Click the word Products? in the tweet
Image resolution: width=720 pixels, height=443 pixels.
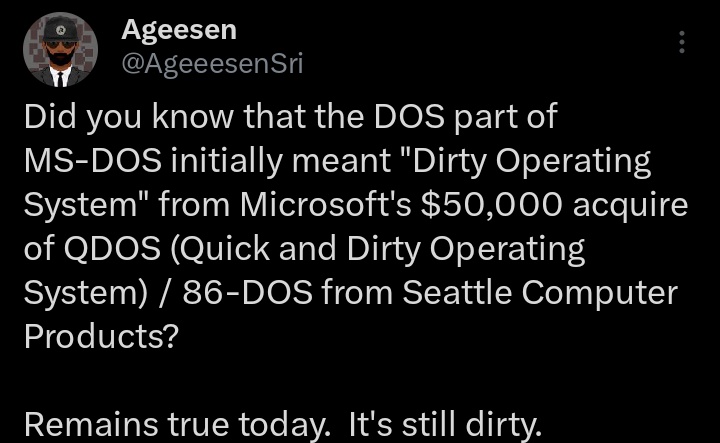click(x=101, y=336)
